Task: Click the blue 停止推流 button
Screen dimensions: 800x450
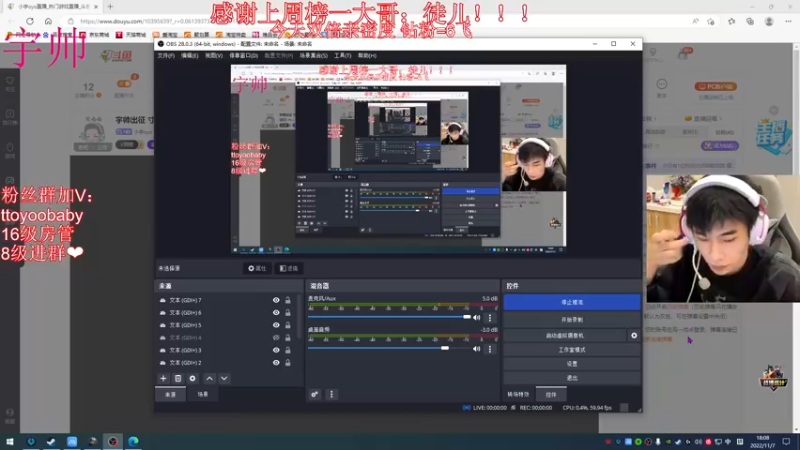Action: tap(572, 302)
